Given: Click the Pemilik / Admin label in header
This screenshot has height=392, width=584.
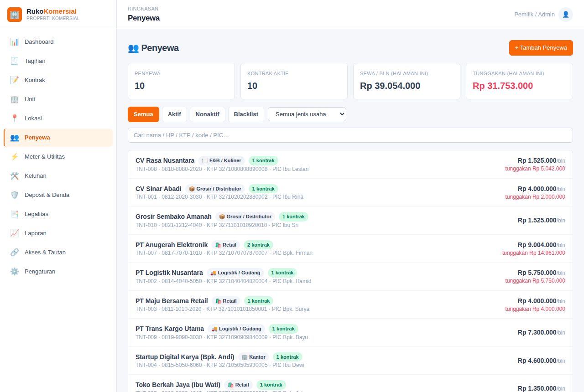Looking at the screenshot, I should pos(534,15).
